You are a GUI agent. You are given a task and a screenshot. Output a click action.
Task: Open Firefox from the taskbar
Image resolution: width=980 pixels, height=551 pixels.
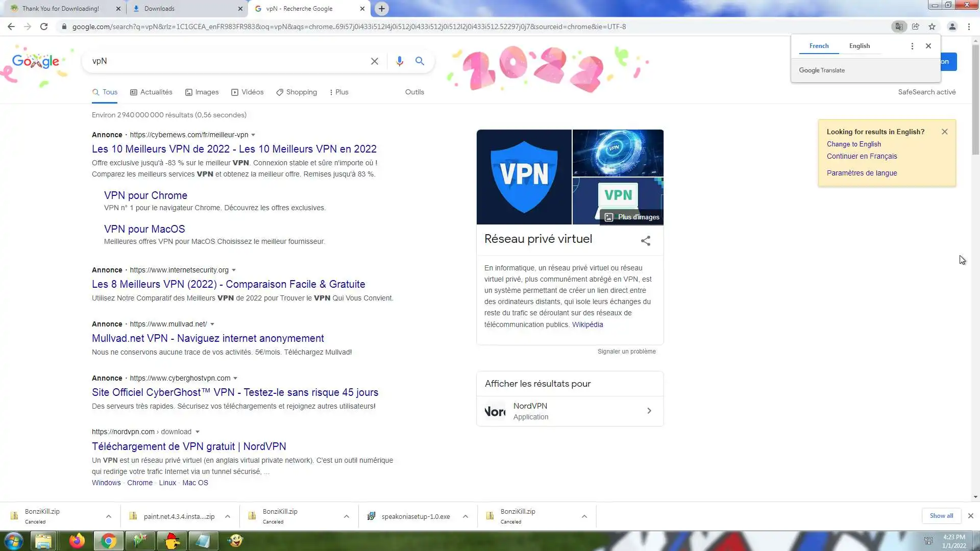[77, 541]
